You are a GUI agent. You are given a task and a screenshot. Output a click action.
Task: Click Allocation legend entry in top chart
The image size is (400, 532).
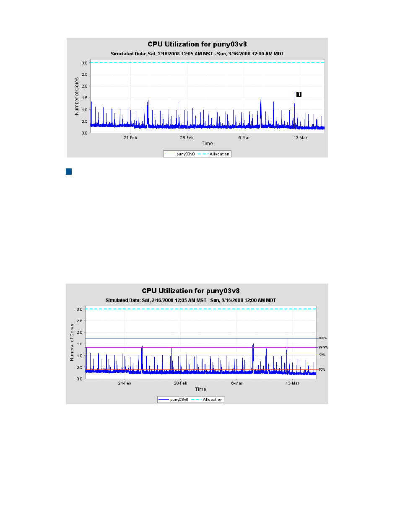point(214,154)
